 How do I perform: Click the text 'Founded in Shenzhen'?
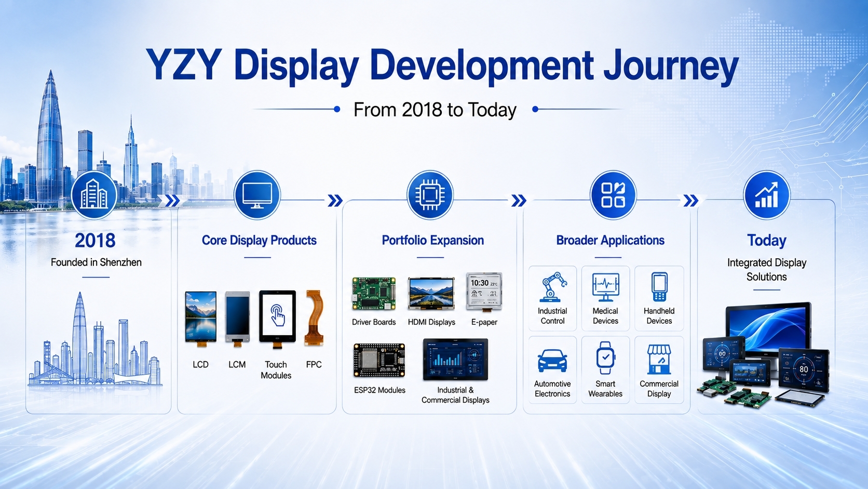click(x=96, y=262)
